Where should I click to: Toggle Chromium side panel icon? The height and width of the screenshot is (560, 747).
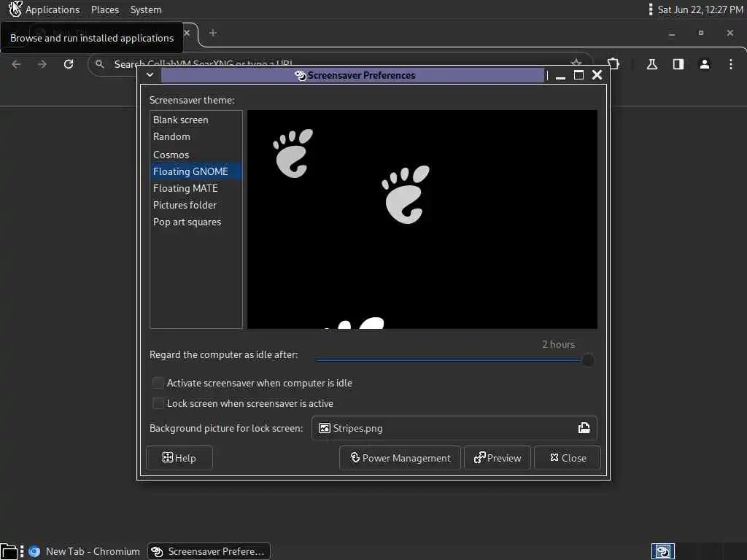[x=678, y=64]
